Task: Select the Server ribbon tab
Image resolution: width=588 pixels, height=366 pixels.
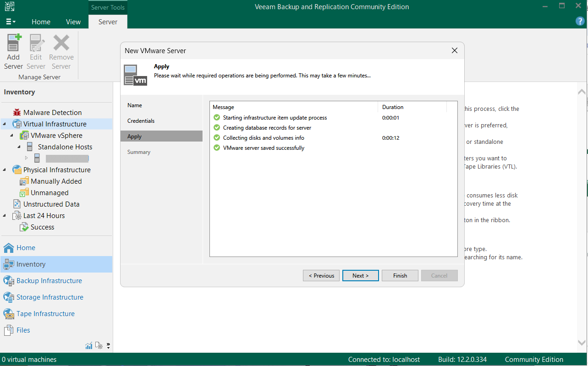Action: coord(108,22)
